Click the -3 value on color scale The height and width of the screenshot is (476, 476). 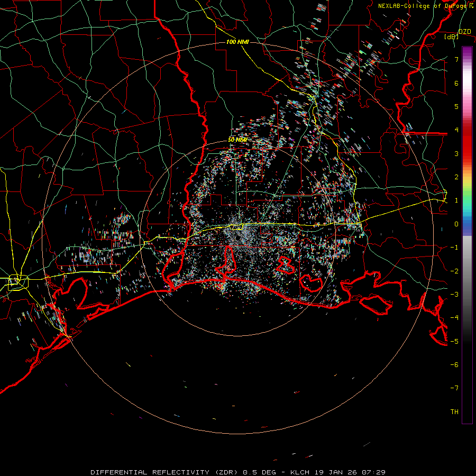pos(454,295)
